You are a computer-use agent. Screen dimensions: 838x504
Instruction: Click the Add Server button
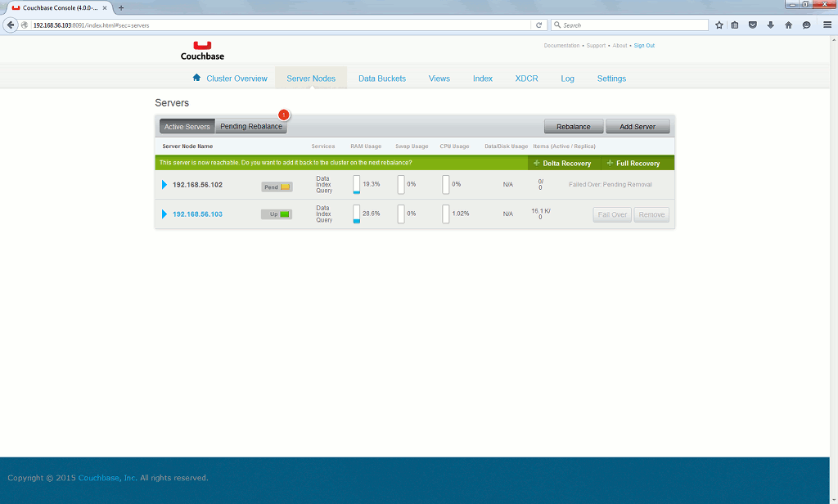[x=638, y=126]
